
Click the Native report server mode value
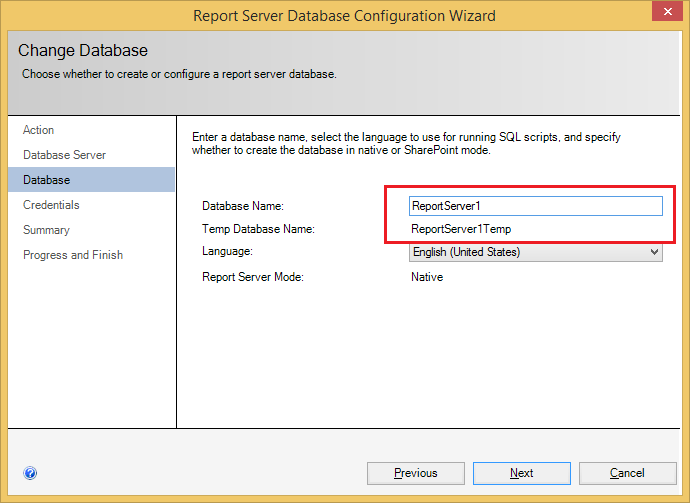click(427, 277)
